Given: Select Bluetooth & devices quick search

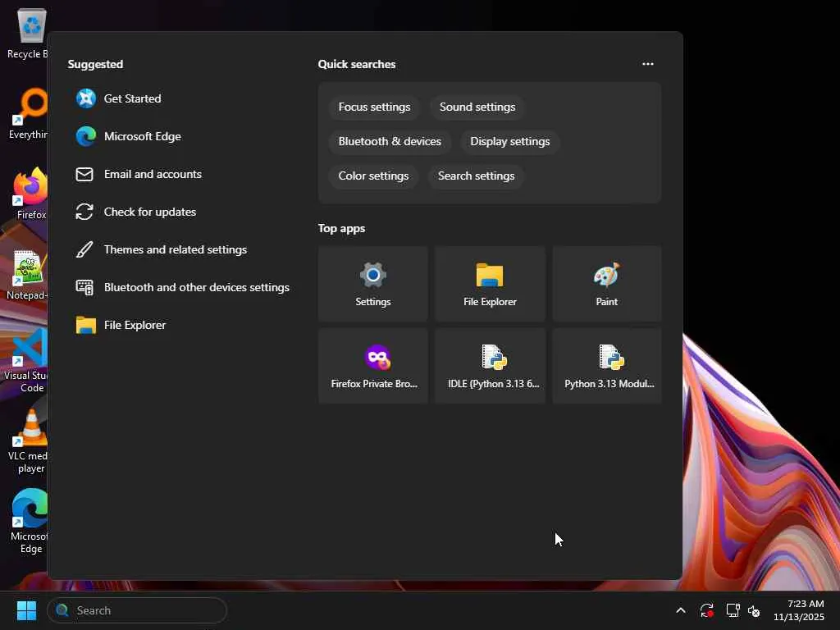Looking at the screenshot, I should [x=390, y=141].
